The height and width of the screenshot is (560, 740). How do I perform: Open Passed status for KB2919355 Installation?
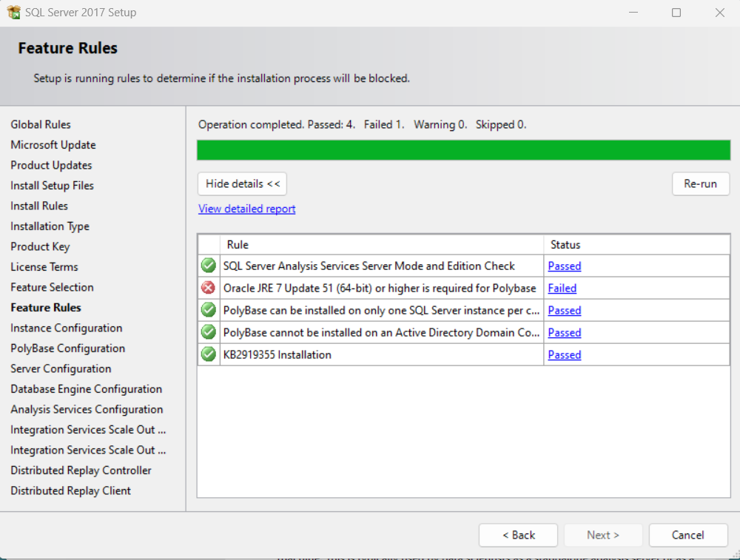coord(565,355)
